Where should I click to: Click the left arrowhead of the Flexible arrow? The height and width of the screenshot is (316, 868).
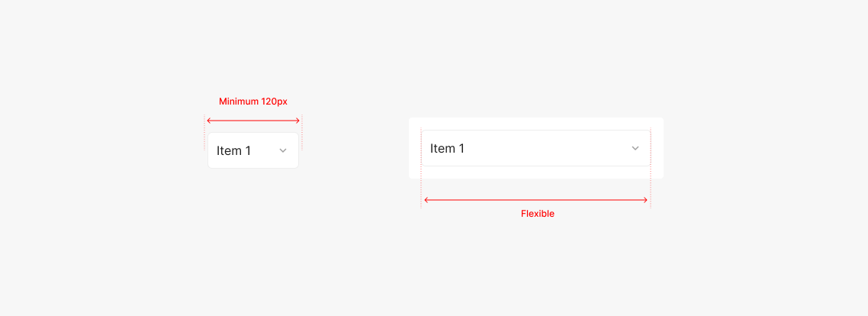(x=426, y=200)
